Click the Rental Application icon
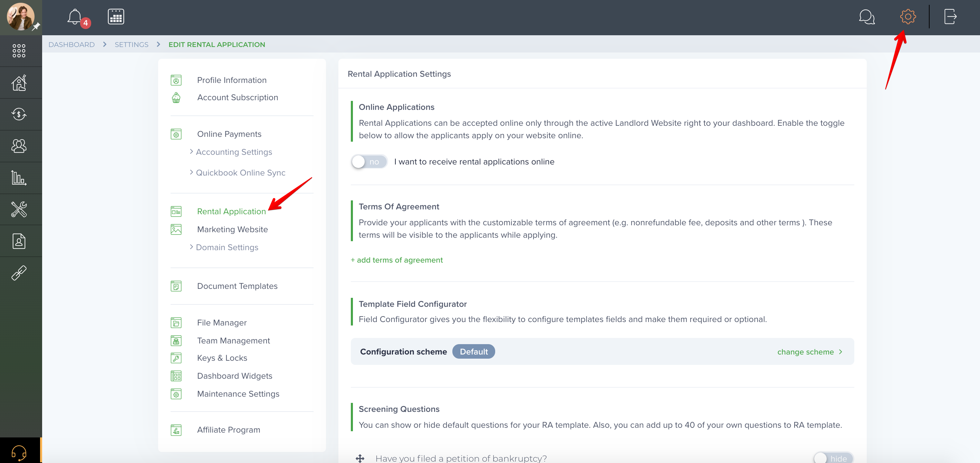980x463 pixels. click(176, 212)
